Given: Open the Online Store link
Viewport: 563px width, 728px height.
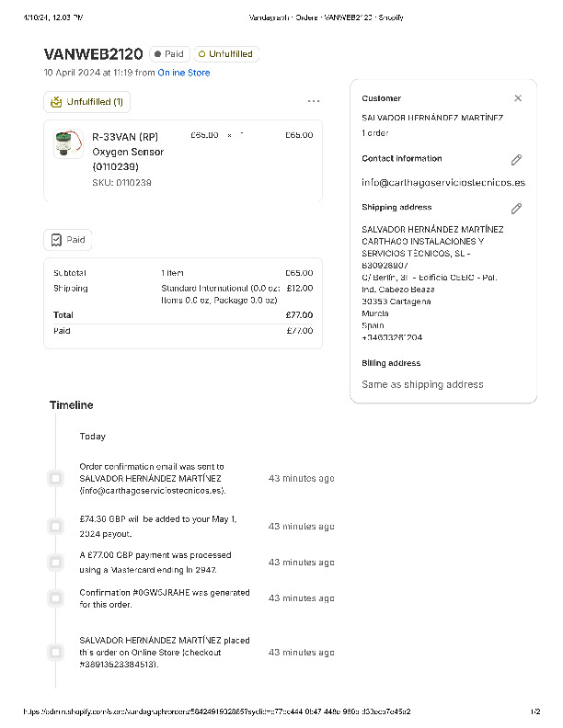Looking at the screenshot, I should (x=184, y=73).
